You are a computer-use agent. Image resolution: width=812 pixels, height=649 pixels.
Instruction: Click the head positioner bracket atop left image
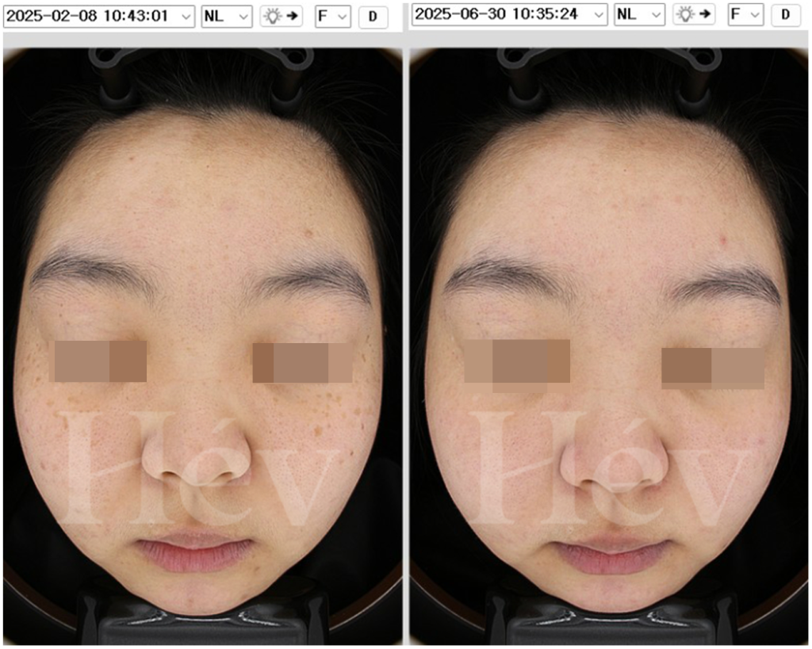point(198,67)
